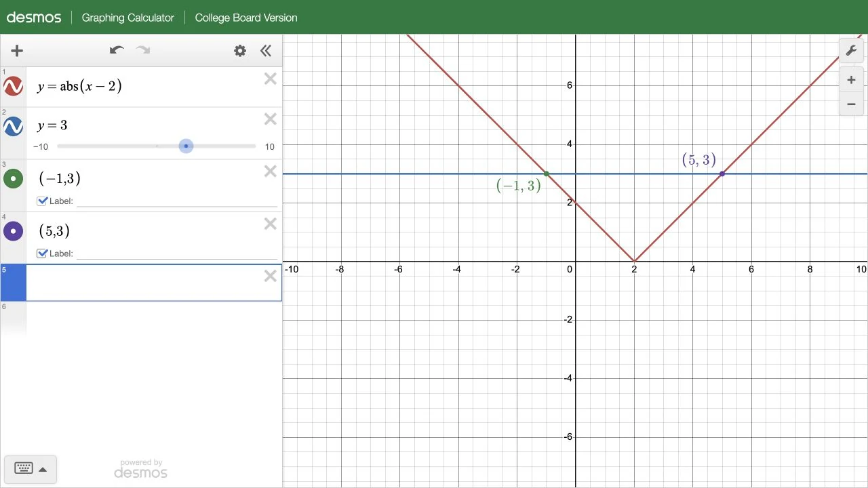Undo the last action
Screen dimensions: 868x488
coord(117,50)
